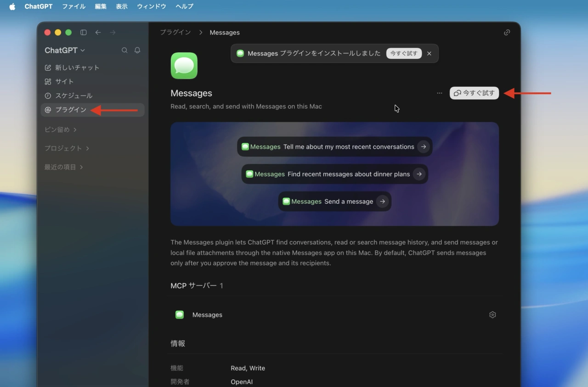The height and width of the screenshot is (387, 588).
Task: Expand the ピン留め section
Action: (61, 129)
